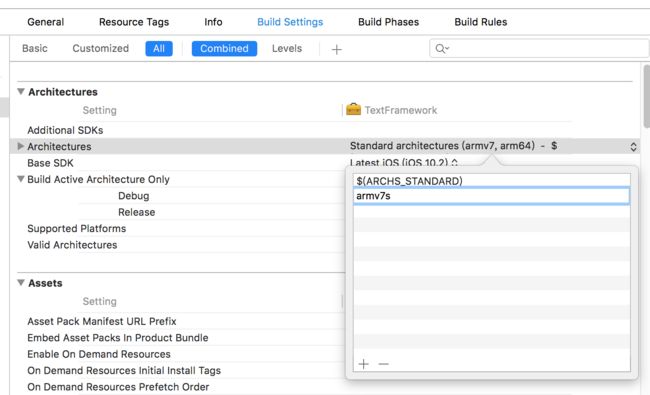This screenshot has width=650, height=395.
Task: Expand the Architectures setting row
Action: tap(20, 146)
